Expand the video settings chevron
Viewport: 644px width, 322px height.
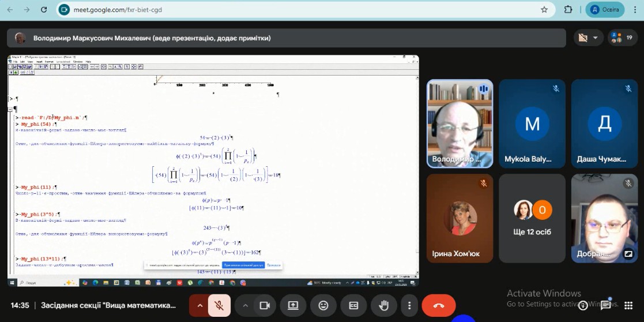click(245, 305)
